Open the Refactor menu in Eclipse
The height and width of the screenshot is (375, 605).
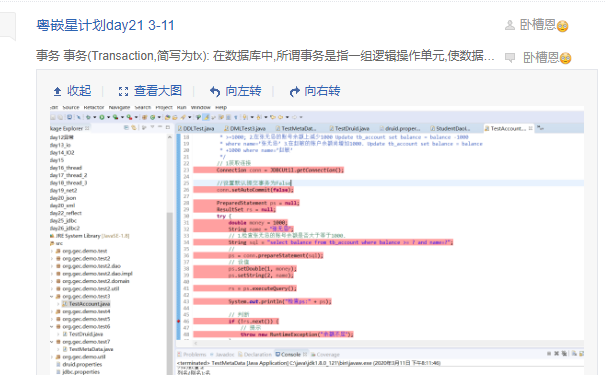(94, 107)
